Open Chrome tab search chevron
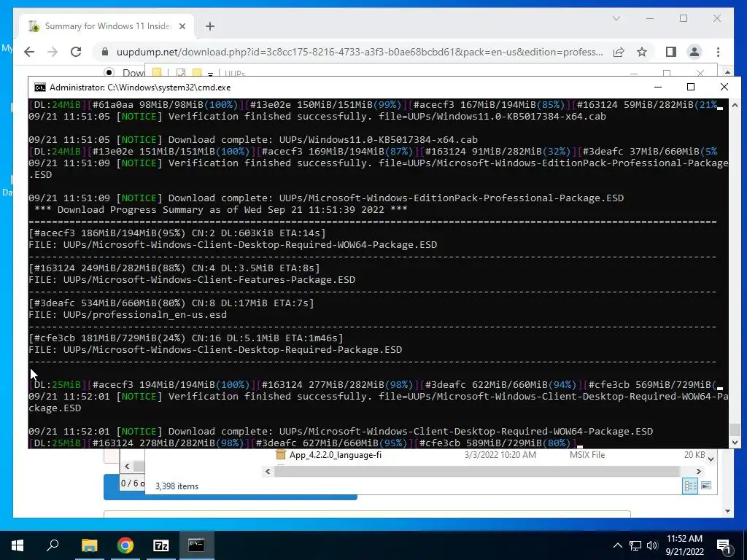Viewport: 747px width, 560px height. [616, 18]
